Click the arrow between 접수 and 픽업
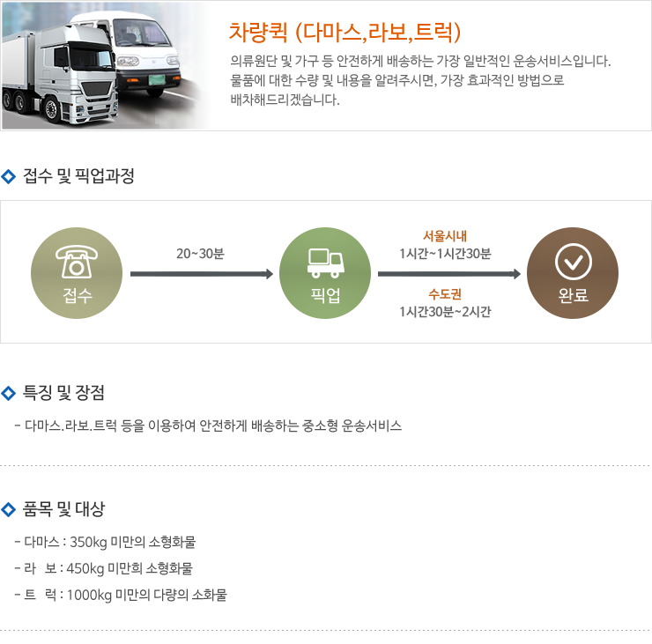The height and width of the screenshot is (644, 652). coord(202,274)
